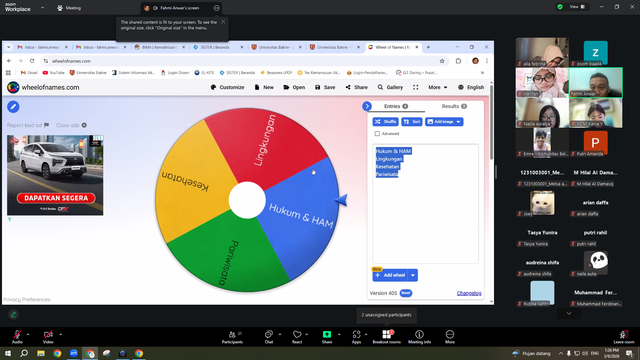
Task: Expand audio options caret
Action: pyautogui.click(x=28, y=334)
